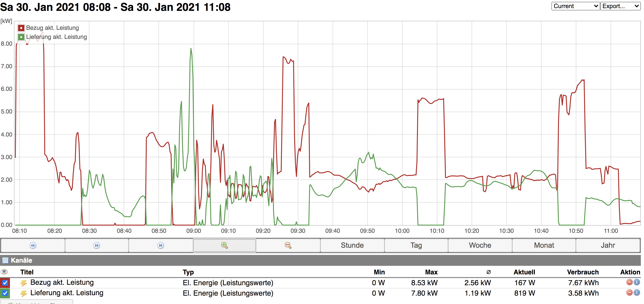The width and height of the screenshot is (644, 304).
Task: Switch to the Woche time range
Action: [480, 245]
